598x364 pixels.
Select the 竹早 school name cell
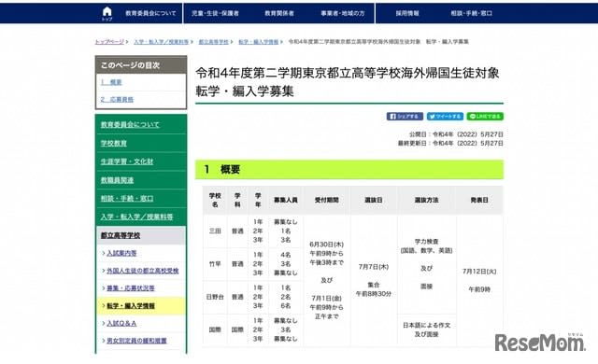click(215, 264)
